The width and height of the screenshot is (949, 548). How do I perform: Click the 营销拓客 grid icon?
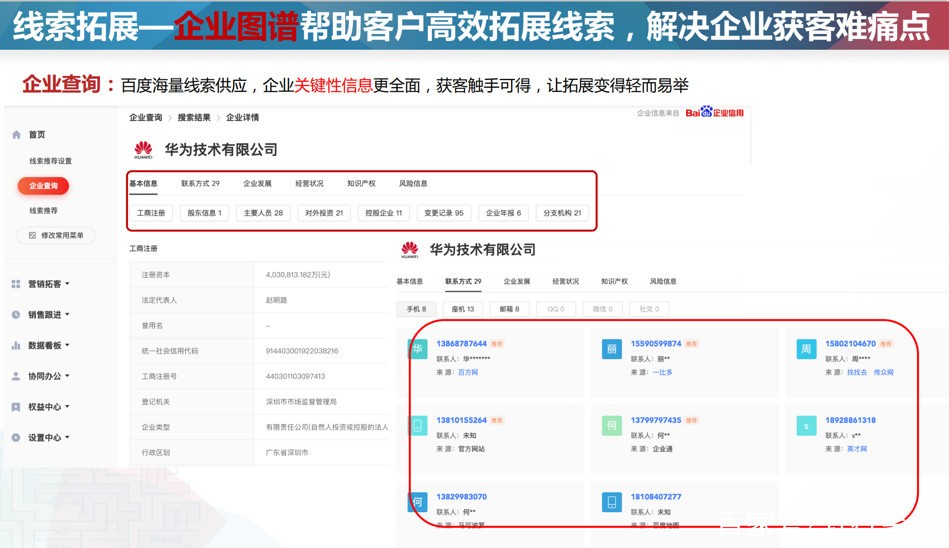[16, 283]
